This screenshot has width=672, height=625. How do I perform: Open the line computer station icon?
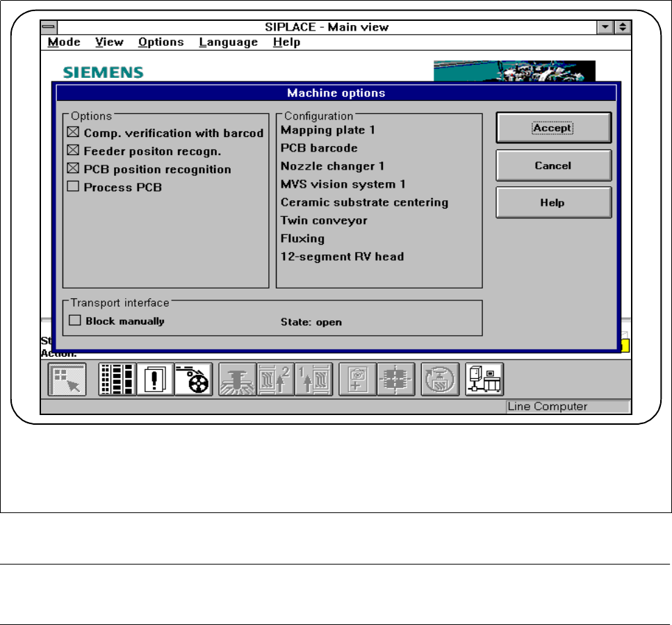pos(484,380)
